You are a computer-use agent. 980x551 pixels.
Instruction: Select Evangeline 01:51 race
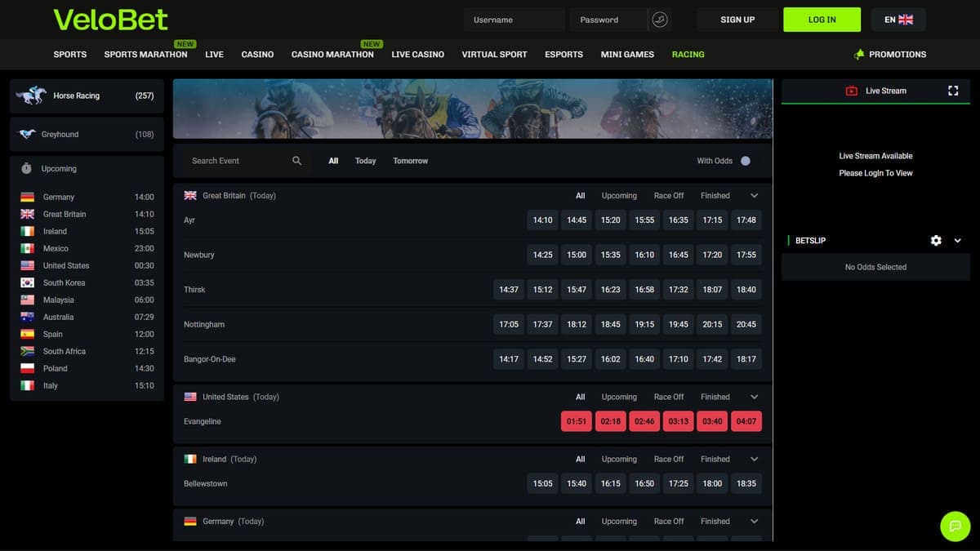(x=577, y=421)
